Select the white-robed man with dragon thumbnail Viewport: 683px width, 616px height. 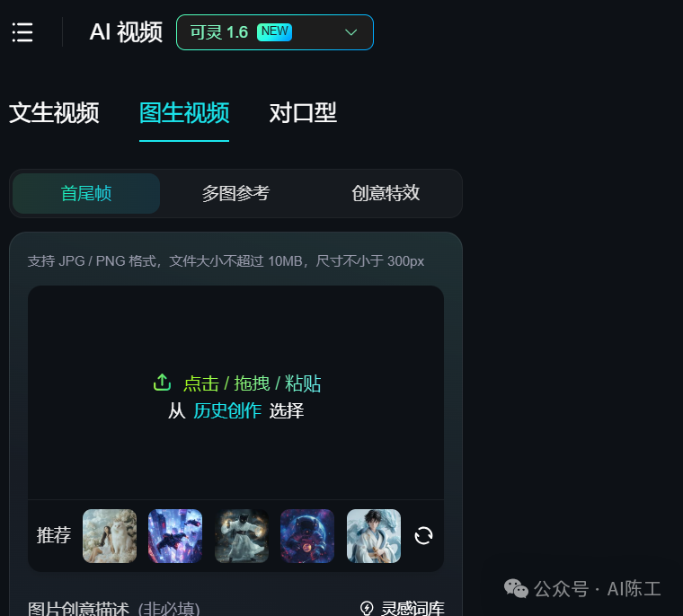point(374,536)
